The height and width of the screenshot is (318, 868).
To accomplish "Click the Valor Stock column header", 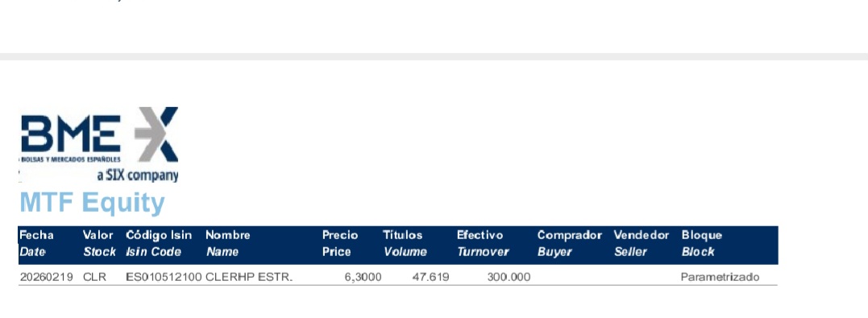I will click(100, 243).
